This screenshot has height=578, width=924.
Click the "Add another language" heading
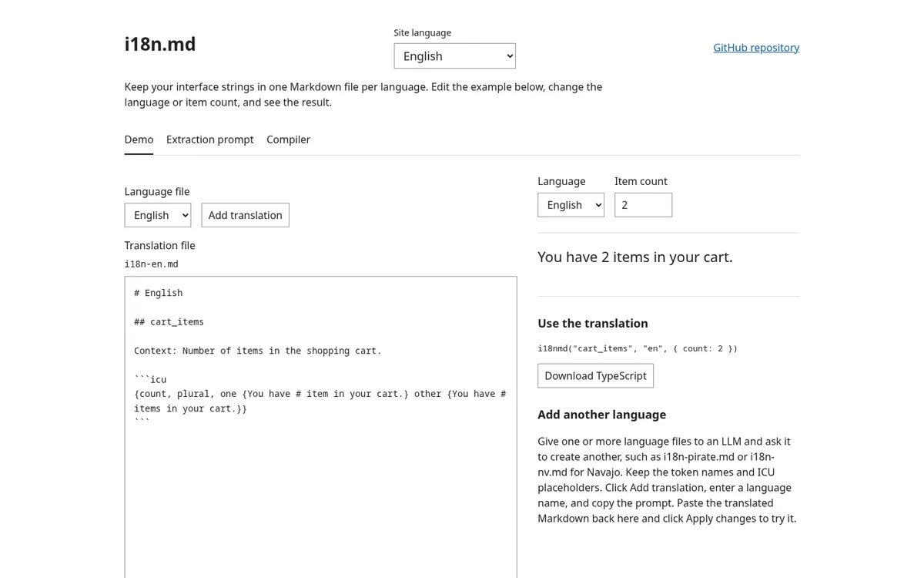602,415
